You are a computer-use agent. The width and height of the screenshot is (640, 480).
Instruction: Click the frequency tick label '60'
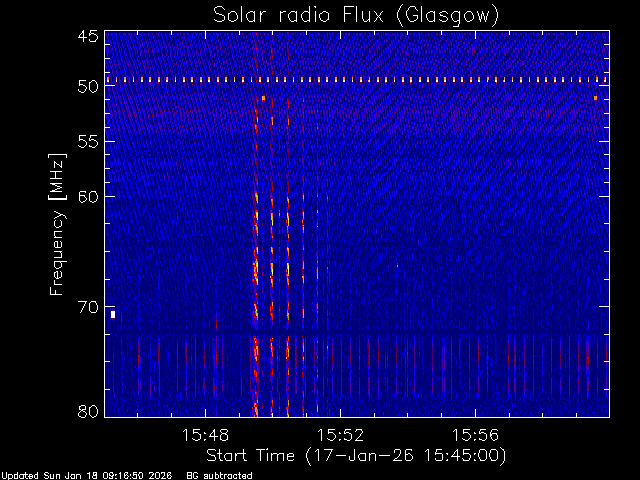coord(88,196)
